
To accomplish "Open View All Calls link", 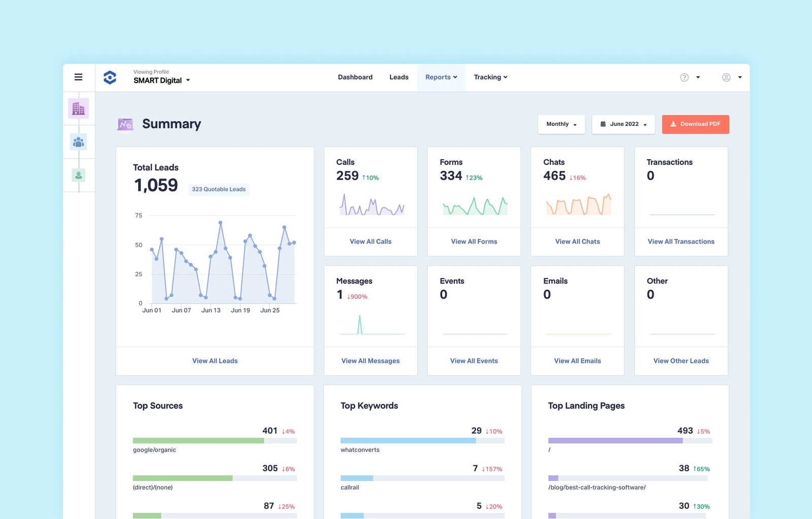I will click(x=370, y=241).
